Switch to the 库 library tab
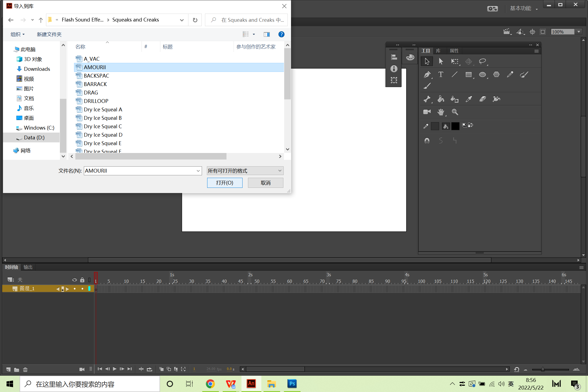Viewport: 588px width, 392px height. 438,51
